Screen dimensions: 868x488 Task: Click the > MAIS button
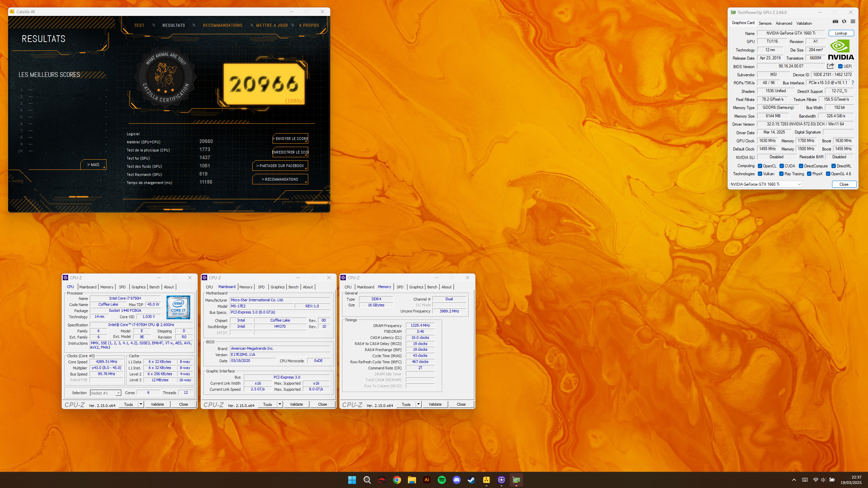click(93, 165)
